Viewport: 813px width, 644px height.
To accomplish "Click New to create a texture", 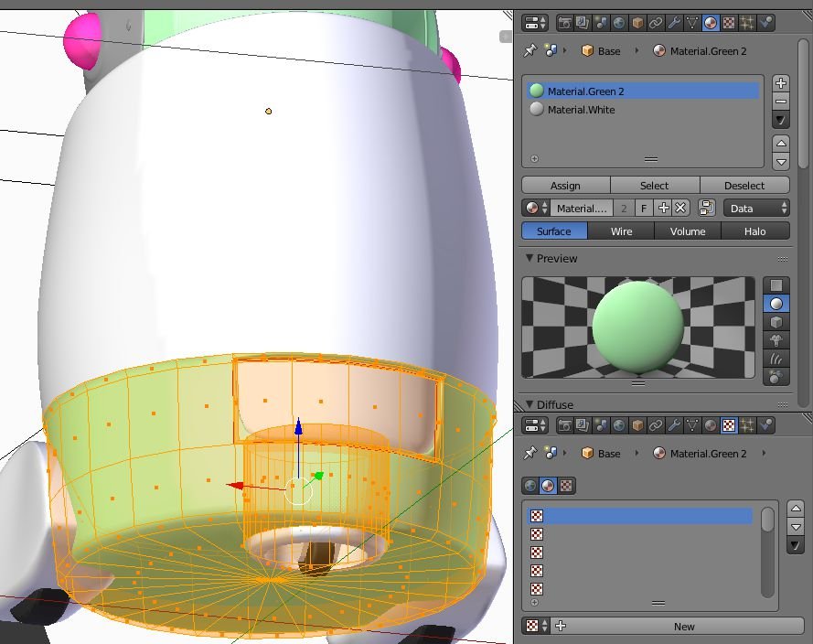I will 683,627.
